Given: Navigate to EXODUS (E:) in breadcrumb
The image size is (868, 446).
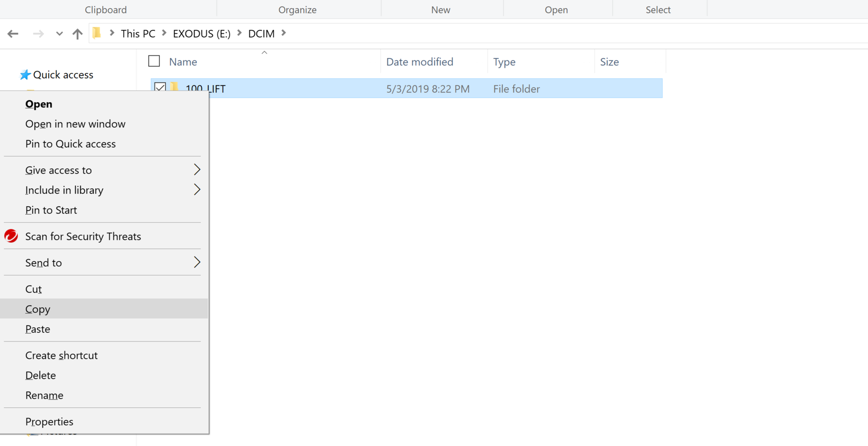Looking at the screenshot, I should 201,34.
